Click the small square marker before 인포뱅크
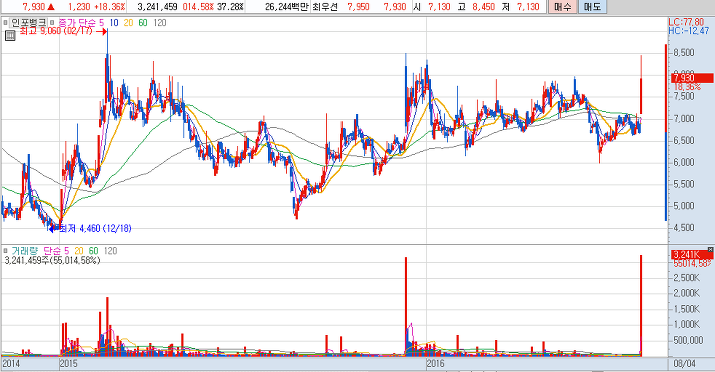This screenshot has height=372, width=715. point(5,22)
